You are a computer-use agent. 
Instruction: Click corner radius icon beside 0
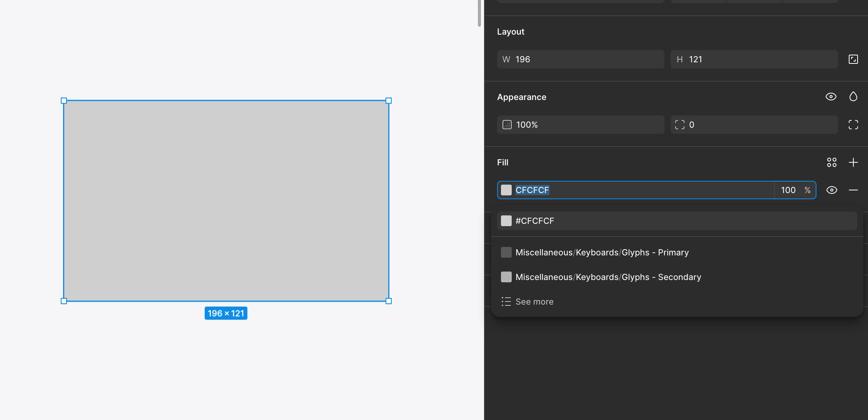679,125
